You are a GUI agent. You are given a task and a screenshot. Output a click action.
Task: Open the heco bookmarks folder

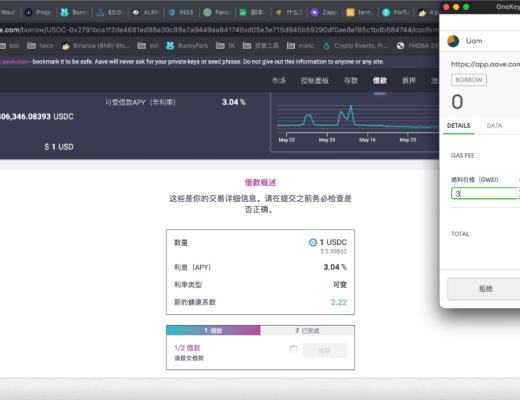coord(40,45)
